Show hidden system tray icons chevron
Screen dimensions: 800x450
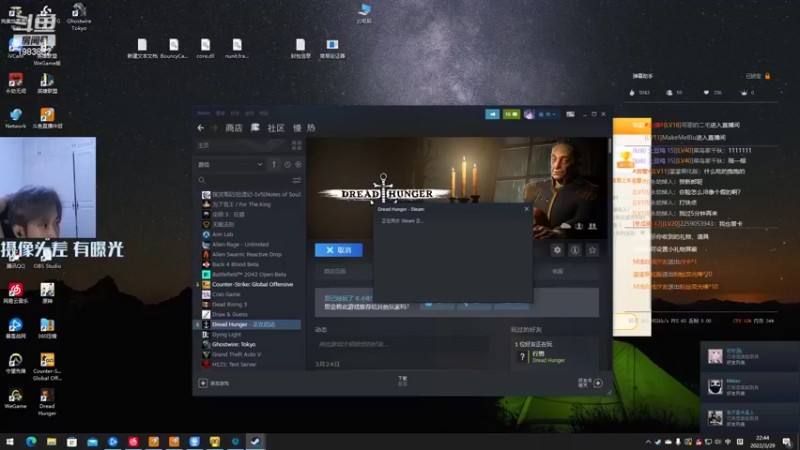(648, 442)
